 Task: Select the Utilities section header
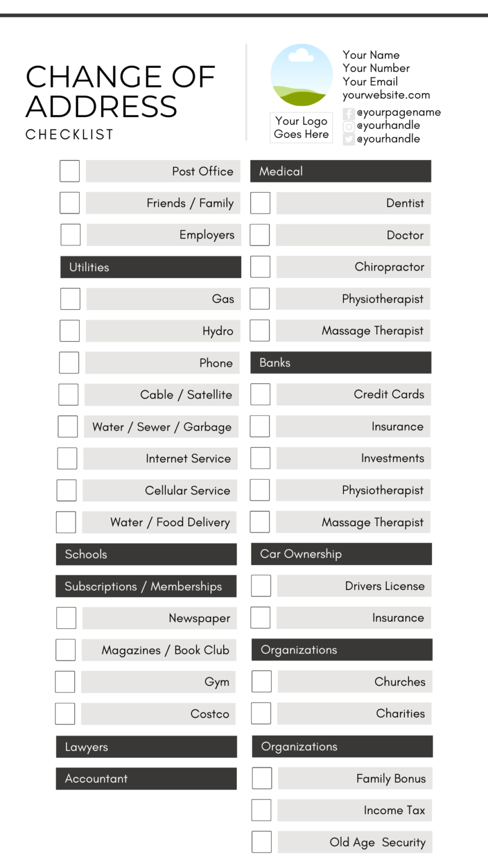[x=151, y=267]
